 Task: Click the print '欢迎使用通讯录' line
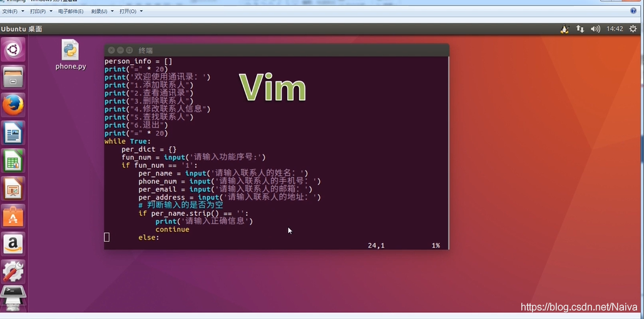click(157, 77)
